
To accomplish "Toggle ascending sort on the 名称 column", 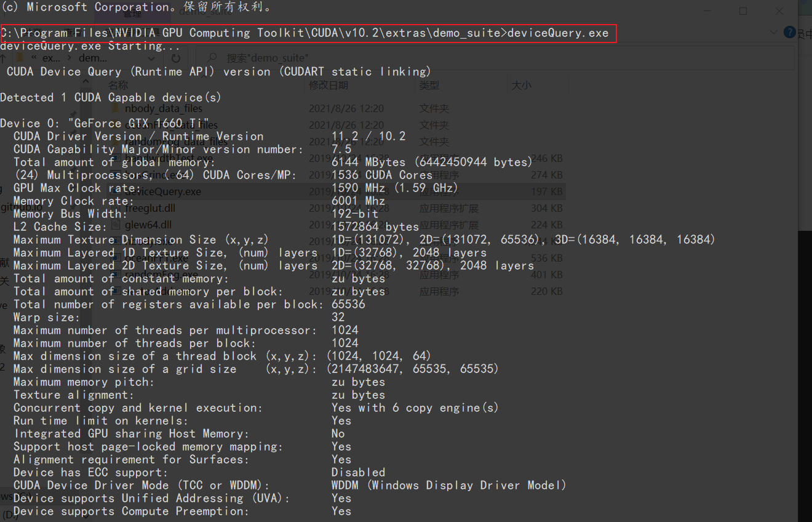I will click(x=117, y=85).
